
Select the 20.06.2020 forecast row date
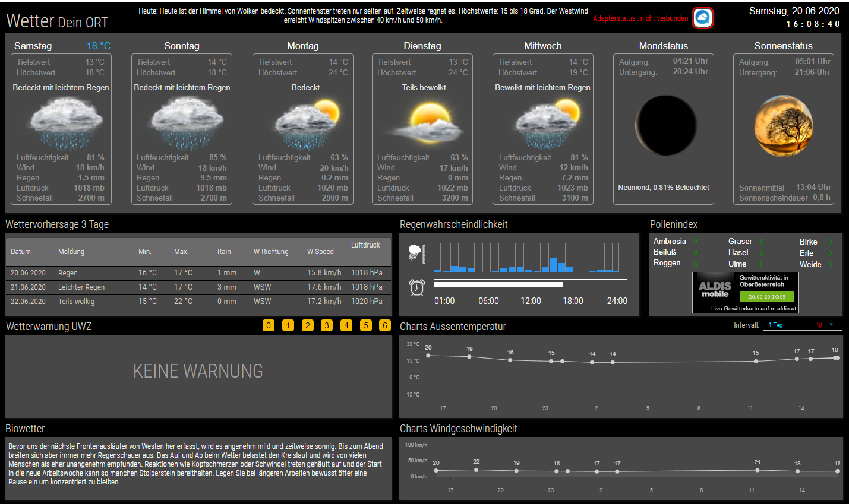coord(28,273)
